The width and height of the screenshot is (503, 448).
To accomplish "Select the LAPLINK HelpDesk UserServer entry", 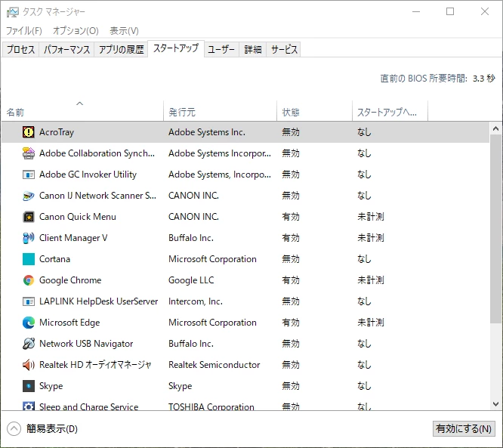I will 98,301.
